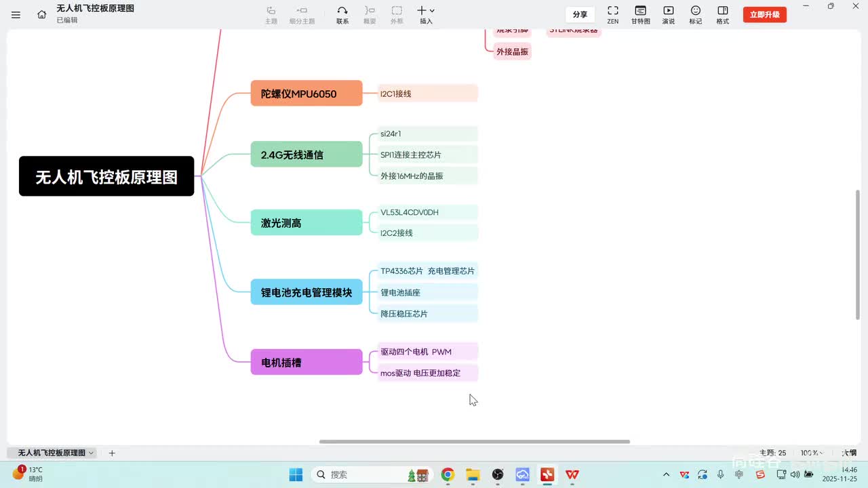The image size is (868, 488).
Task: Open File Explorer from the taskbar
Action: [x=473, y=474]
